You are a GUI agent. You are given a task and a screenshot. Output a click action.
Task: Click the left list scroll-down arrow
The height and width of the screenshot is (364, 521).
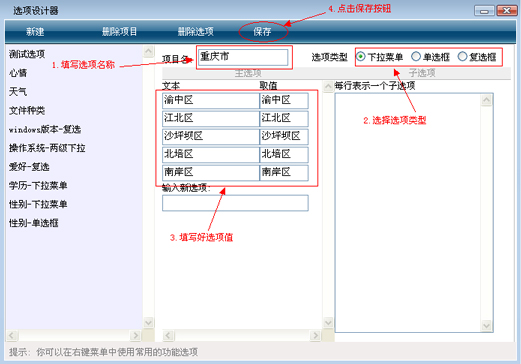(x=148, y=322)
